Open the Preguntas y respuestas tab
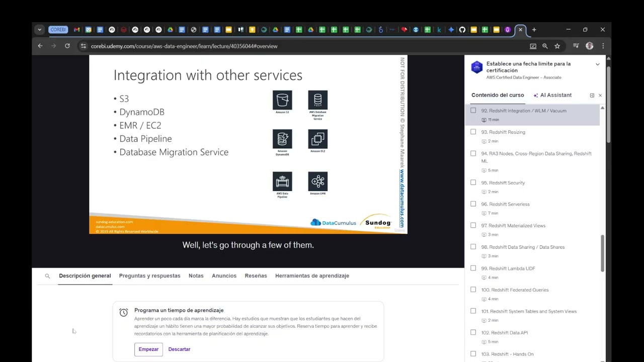 149,276
